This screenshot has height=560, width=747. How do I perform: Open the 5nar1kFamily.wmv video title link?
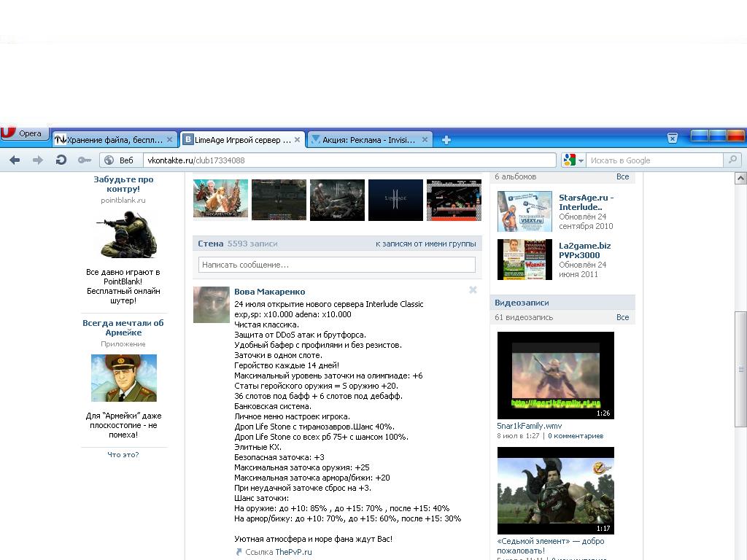point(530,426)
